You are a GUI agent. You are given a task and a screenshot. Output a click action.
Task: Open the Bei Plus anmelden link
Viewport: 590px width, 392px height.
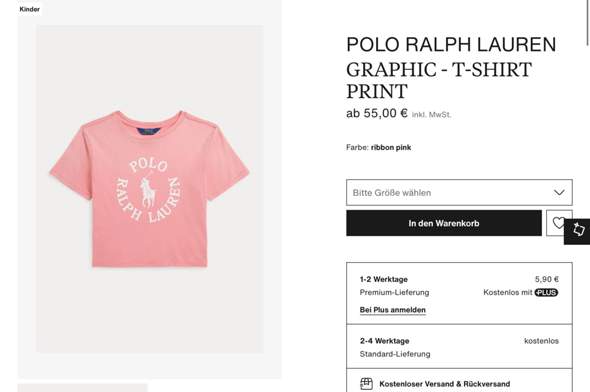coord(392,310)
